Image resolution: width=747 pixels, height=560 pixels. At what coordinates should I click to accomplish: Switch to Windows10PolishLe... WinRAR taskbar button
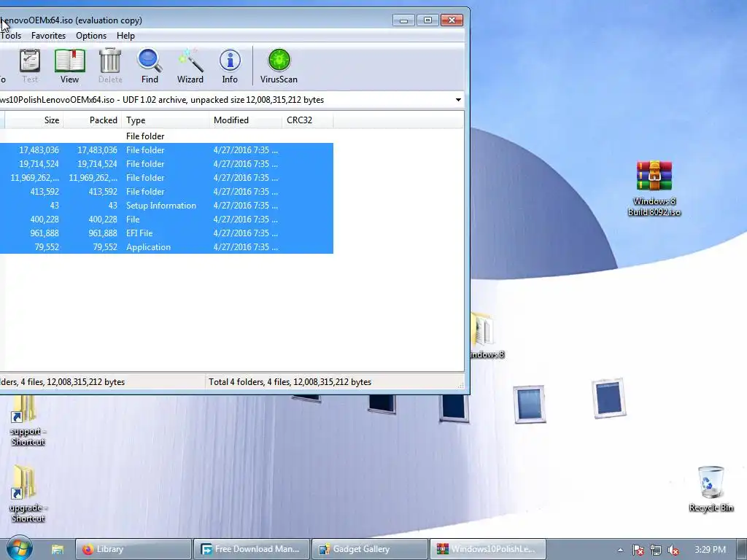coord(488,549)
